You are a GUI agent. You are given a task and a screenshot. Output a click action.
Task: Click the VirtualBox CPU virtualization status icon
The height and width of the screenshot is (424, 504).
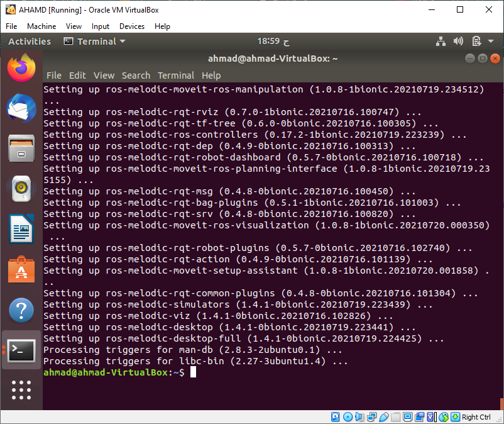(x=432, y=417)
